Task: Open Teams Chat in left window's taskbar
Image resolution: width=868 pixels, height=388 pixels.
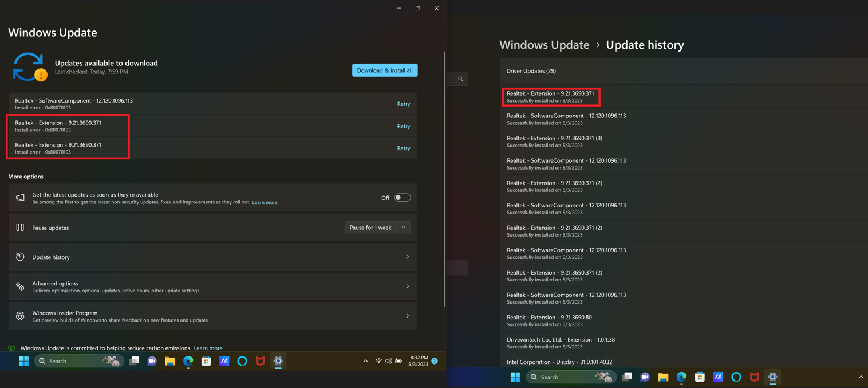Action: (152, 361)
